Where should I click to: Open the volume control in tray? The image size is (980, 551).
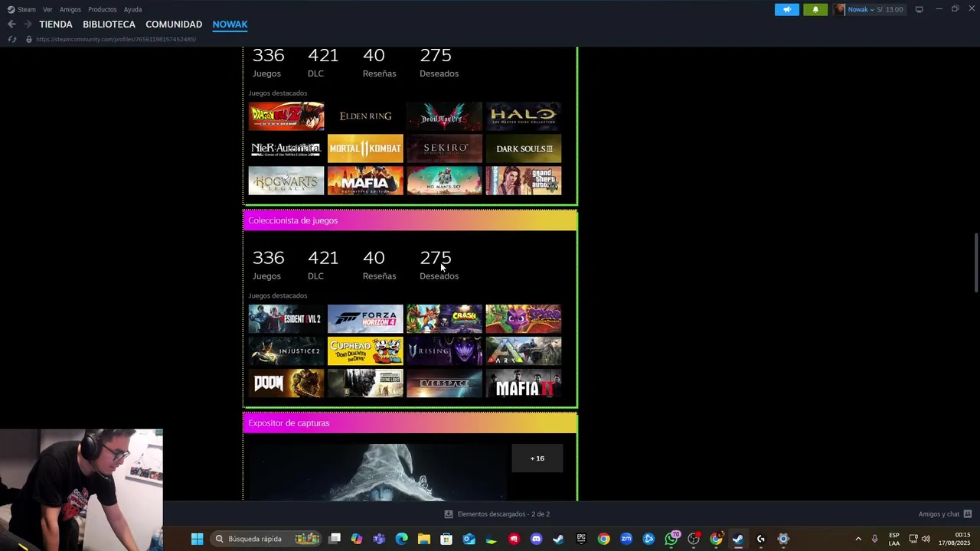click(926, 539)
